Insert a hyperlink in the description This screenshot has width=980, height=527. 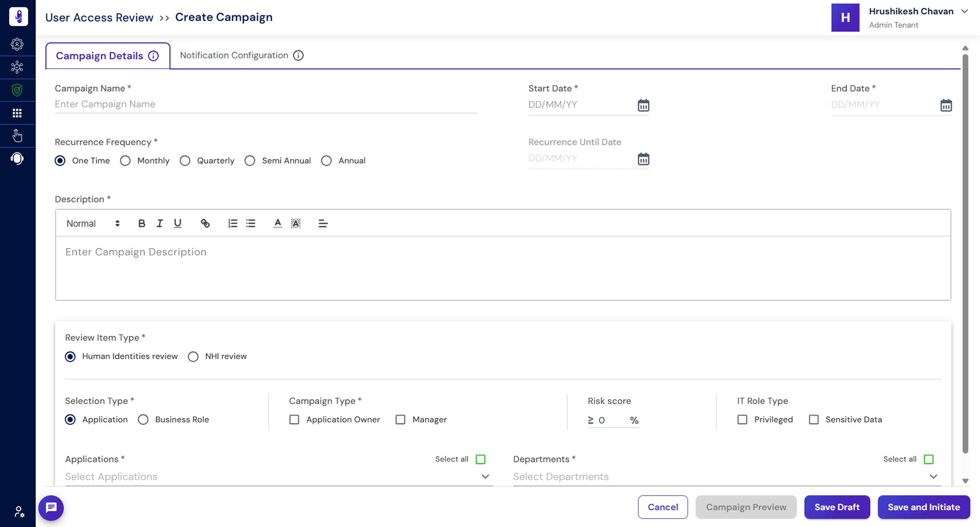coord(205,223)
